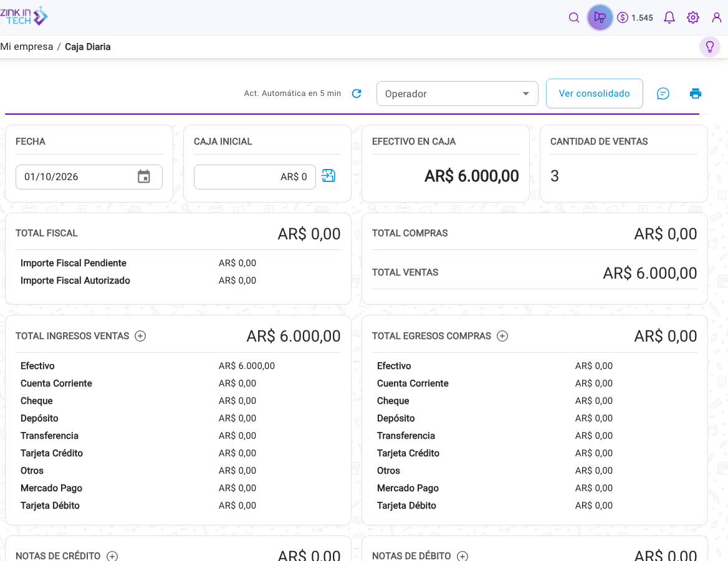
Task: Click Efectivo under Total Ingresos Ventas
Action: (37, 366)
